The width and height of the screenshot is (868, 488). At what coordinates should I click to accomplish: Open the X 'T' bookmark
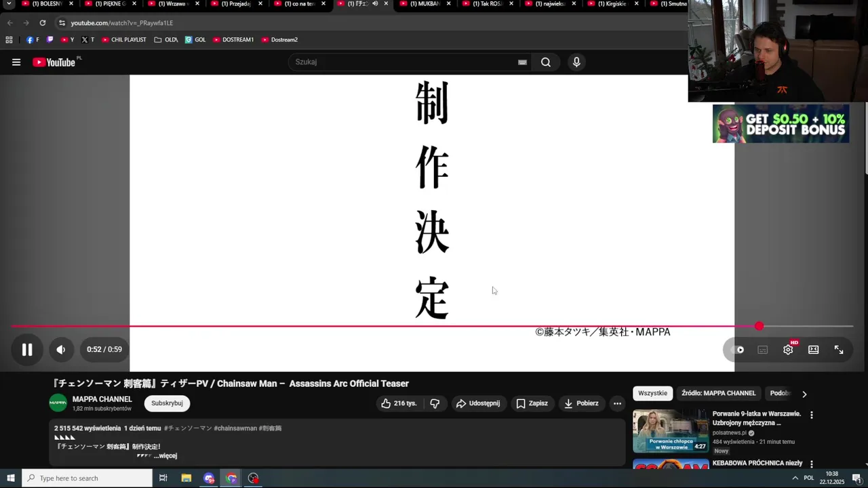click(88, 40)
